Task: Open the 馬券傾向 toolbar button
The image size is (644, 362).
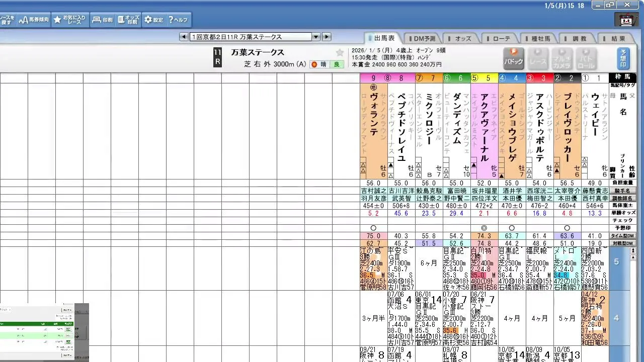Action: [34, 20]
